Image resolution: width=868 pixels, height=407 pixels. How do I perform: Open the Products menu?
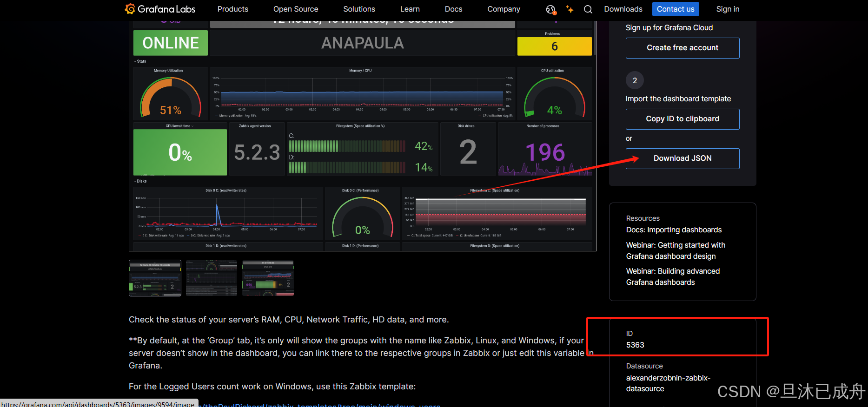(x=233, y=9)
